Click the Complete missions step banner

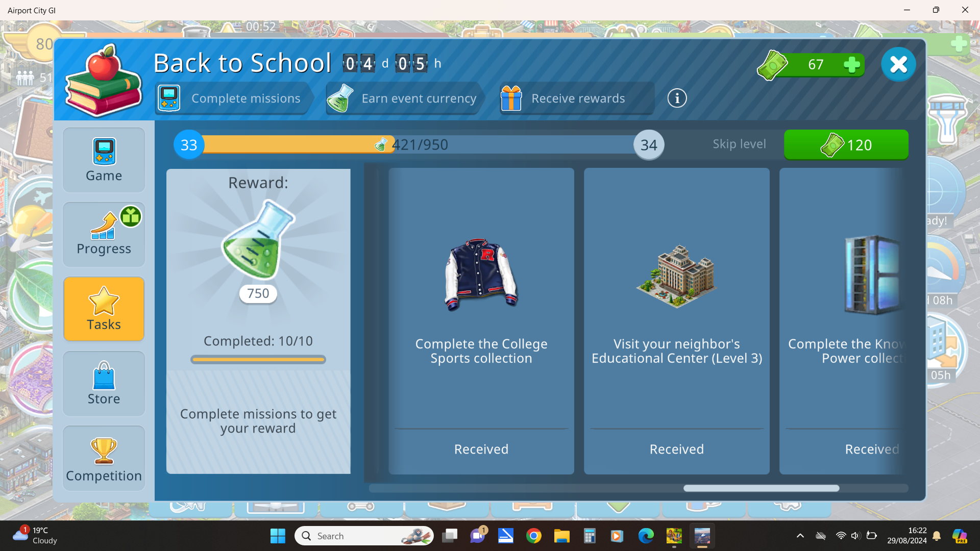coord(234,98)
